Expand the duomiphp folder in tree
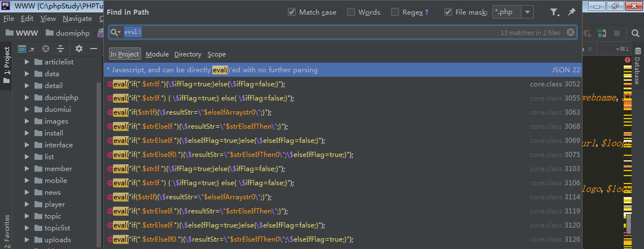 click(27, 97)
